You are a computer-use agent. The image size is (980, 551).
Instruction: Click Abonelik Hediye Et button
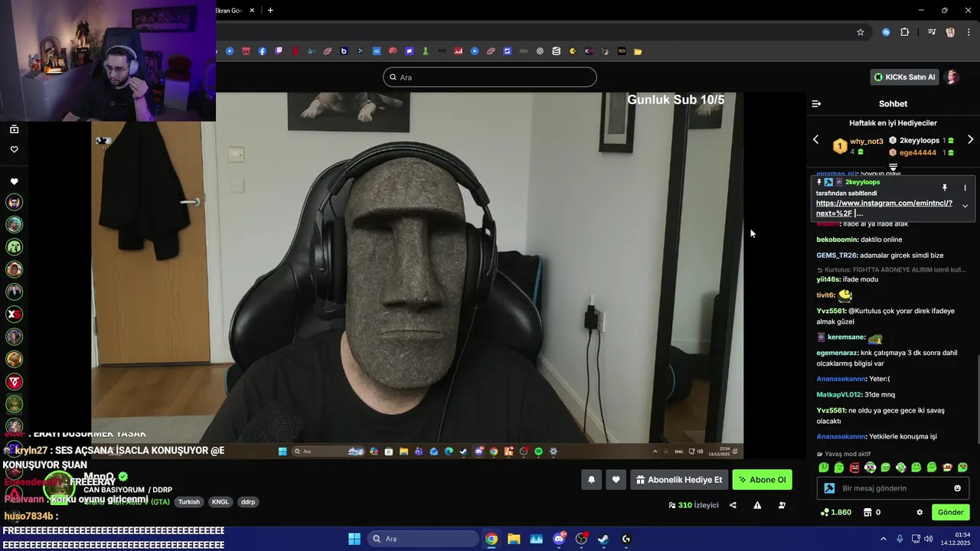point(679,480)
